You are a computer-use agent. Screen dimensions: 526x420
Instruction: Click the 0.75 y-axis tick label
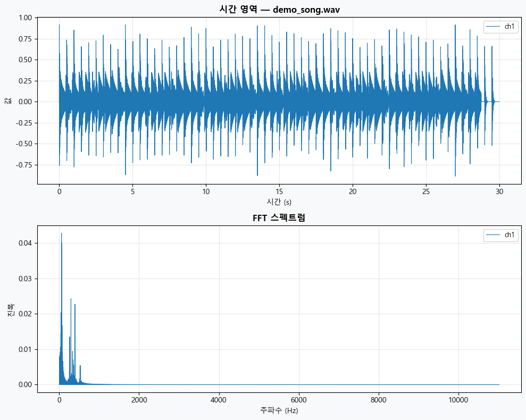pos(25,39)
